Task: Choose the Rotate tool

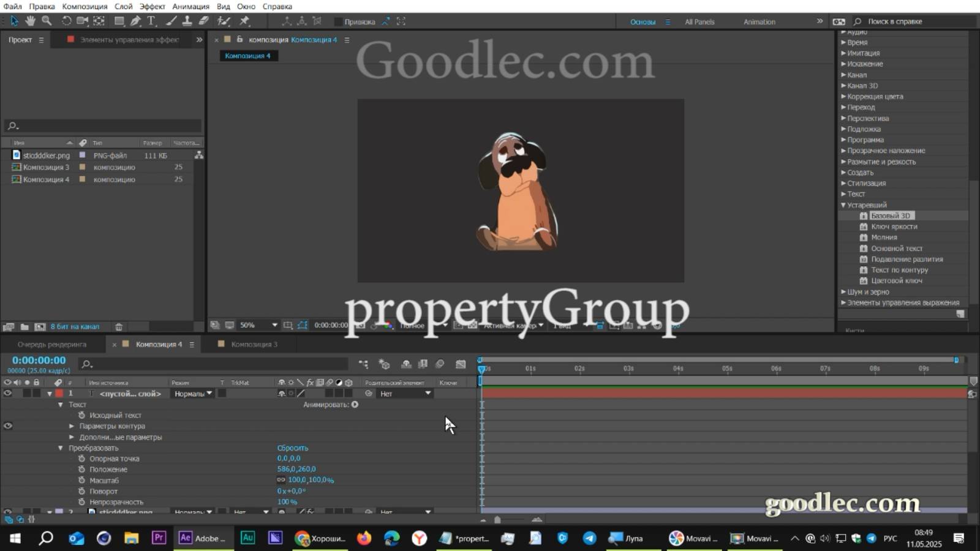Action: 67,21
